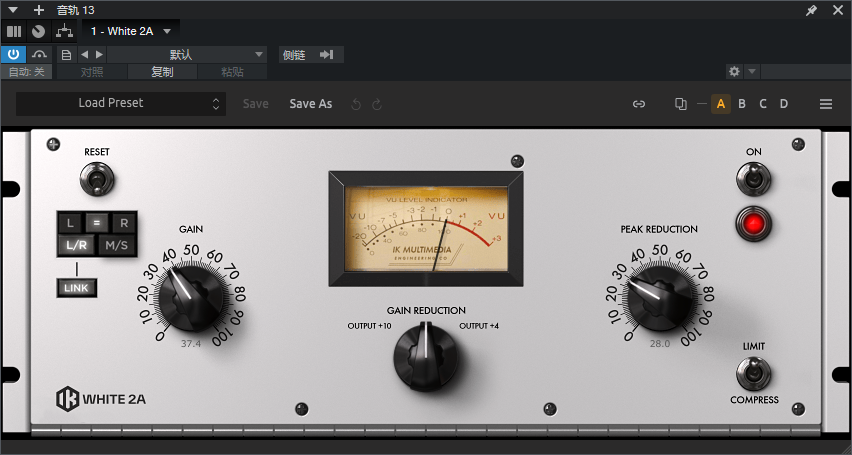This screenshot has height=455, width=852.
Task: Flip the LIMIT/COMPRESS toggle switch
Action: (x=754, y=373)
